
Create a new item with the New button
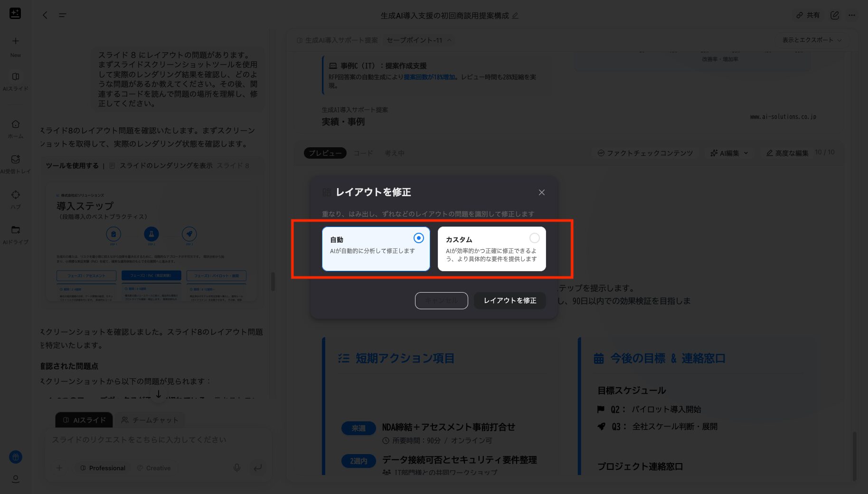pos(16,46)
